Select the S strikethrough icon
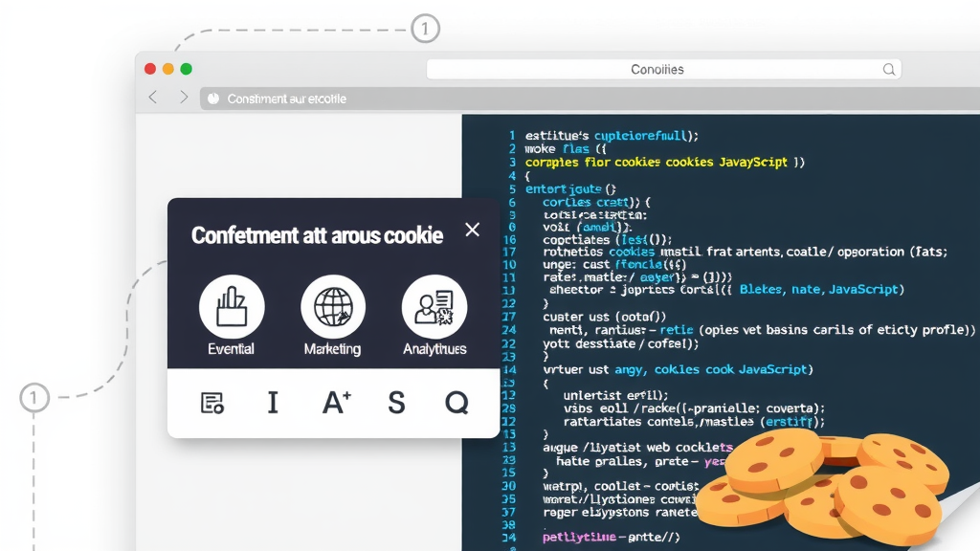The width and height of the screenshot is (980, 551). point(395,403)
